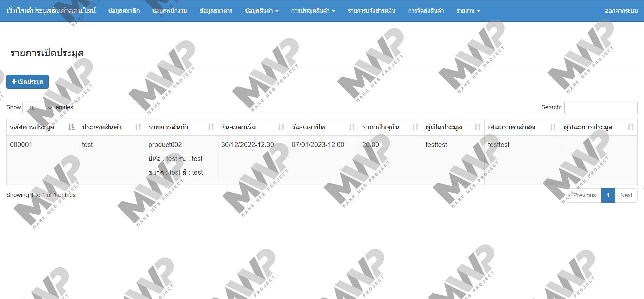
Task: Click sort icon on ประเภทสินค้า column
Action: click(138, 127)
